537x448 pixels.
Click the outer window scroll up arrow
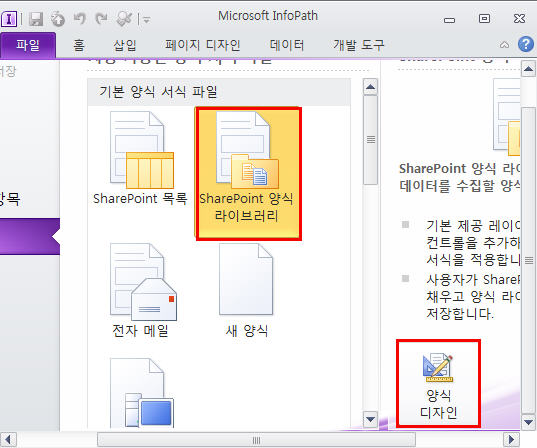click(528, 69)
